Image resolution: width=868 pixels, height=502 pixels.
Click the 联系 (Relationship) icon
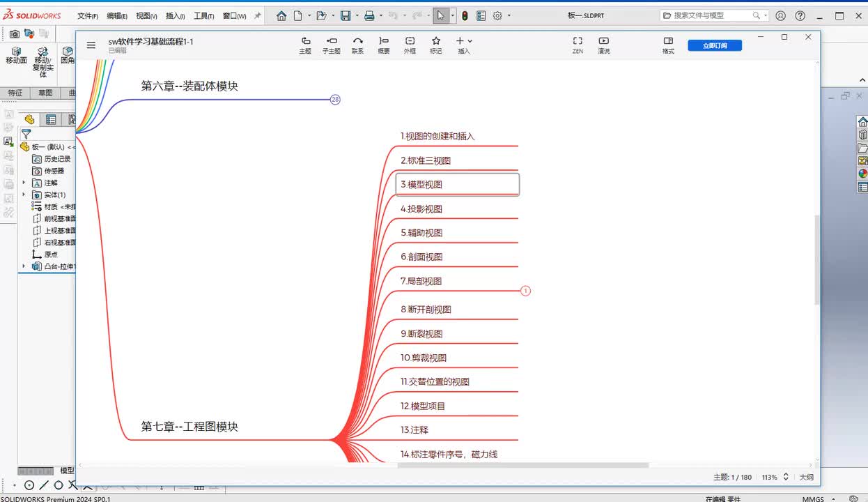coord(357,41)
